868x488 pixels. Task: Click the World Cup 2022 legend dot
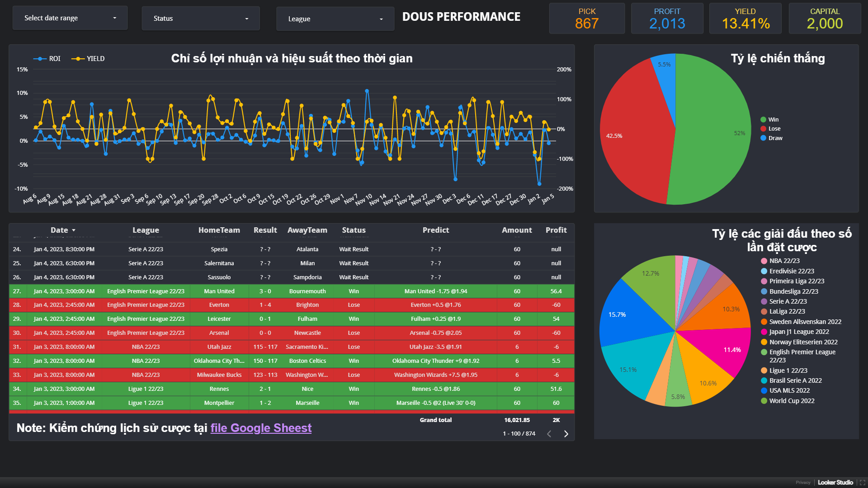coord(764,401)
